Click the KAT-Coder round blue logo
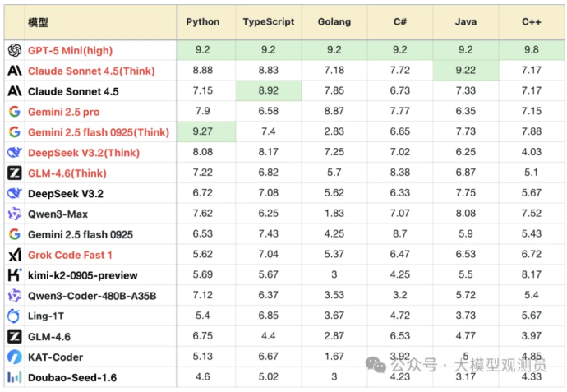 [x=14, y=357]
